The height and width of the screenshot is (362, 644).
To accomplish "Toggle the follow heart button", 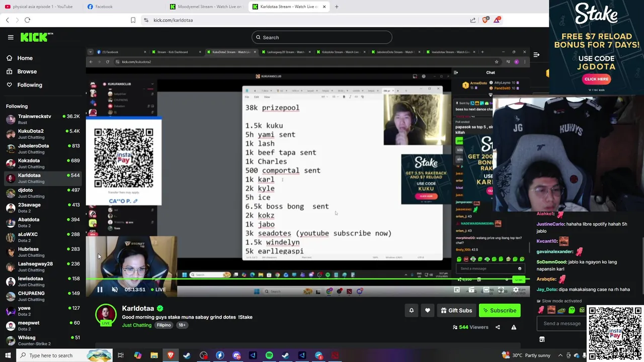I will (428, 311).
